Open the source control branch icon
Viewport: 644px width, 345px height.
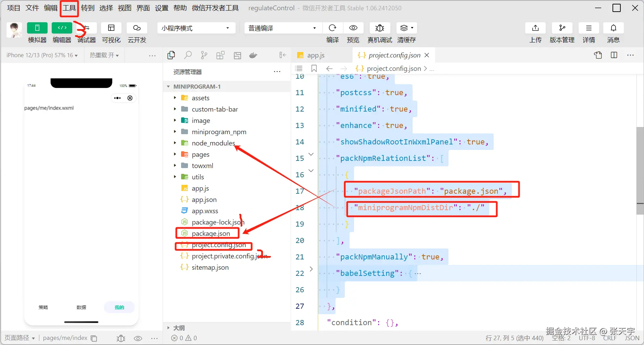coord(204,55)
